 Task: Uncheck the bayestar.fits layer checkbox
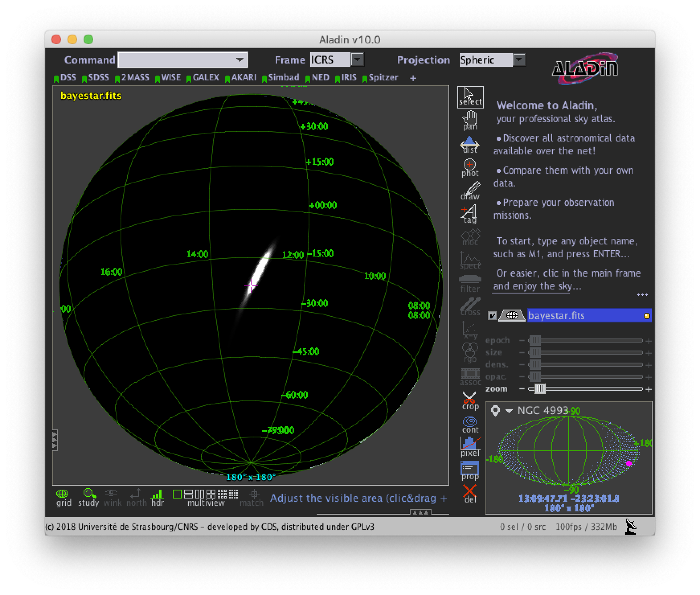[492, 316]
